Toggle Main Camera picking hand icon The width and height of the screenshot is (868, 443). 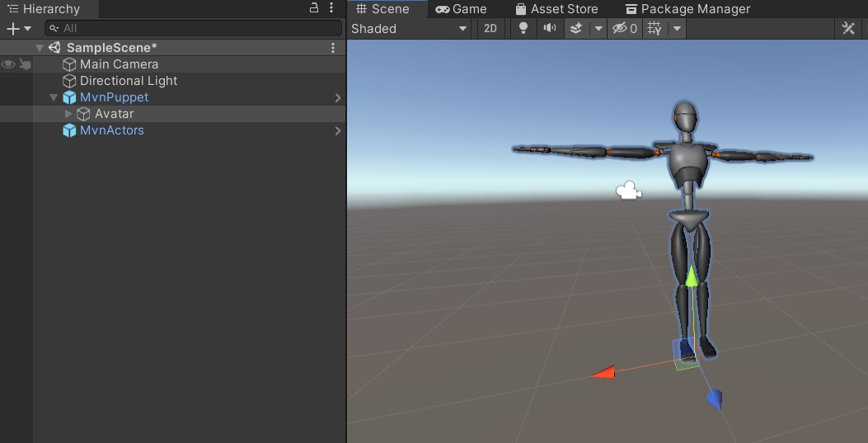click(x=25, y=65)
